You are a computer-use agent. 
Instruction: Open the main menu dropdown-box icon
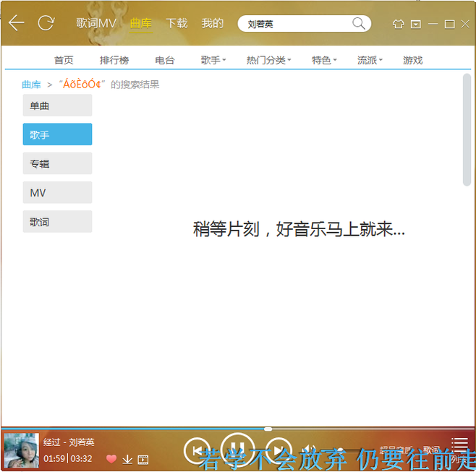point(415,24)
